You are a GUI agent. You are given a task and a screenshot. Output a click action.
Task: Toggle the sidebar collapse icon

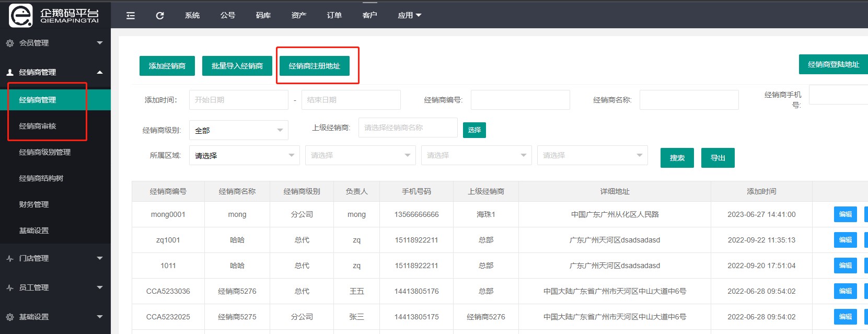click(x=131, y=16)
